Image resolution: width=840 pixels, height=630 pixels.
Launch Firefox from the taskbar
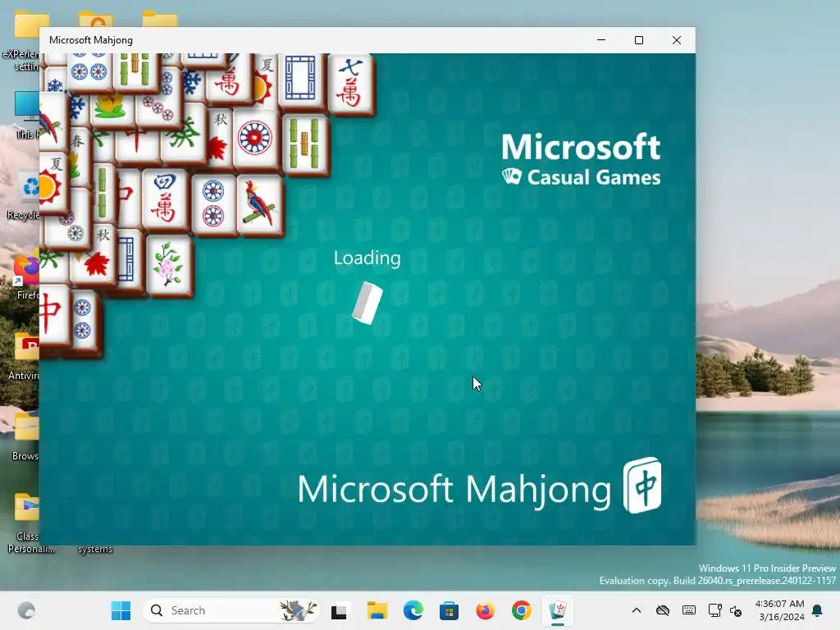[x=486, y=610]
